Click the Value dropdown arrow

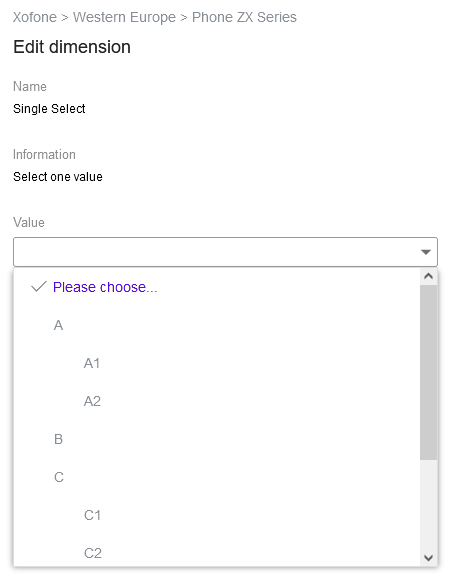(x=426, y=252)
